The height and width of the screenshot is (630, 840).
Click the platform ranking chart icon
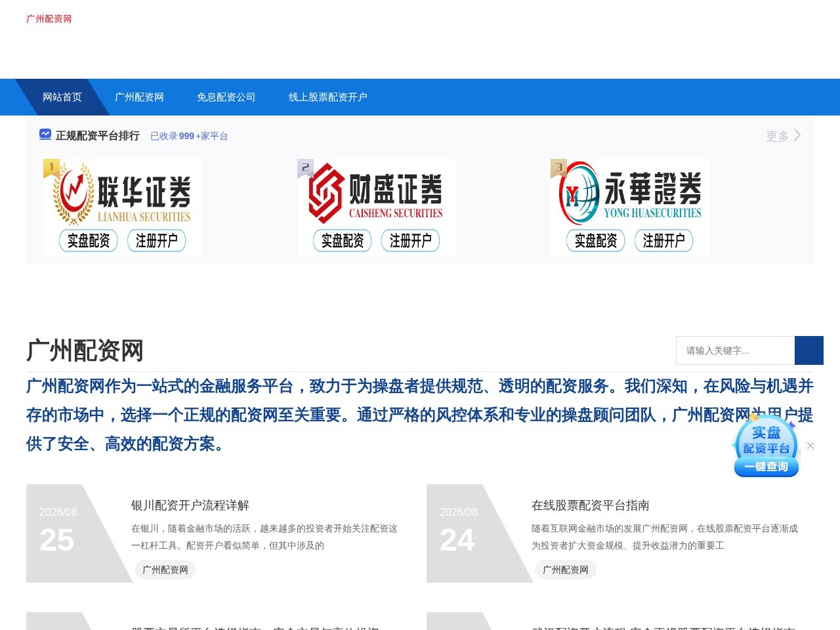click(45, 135)
